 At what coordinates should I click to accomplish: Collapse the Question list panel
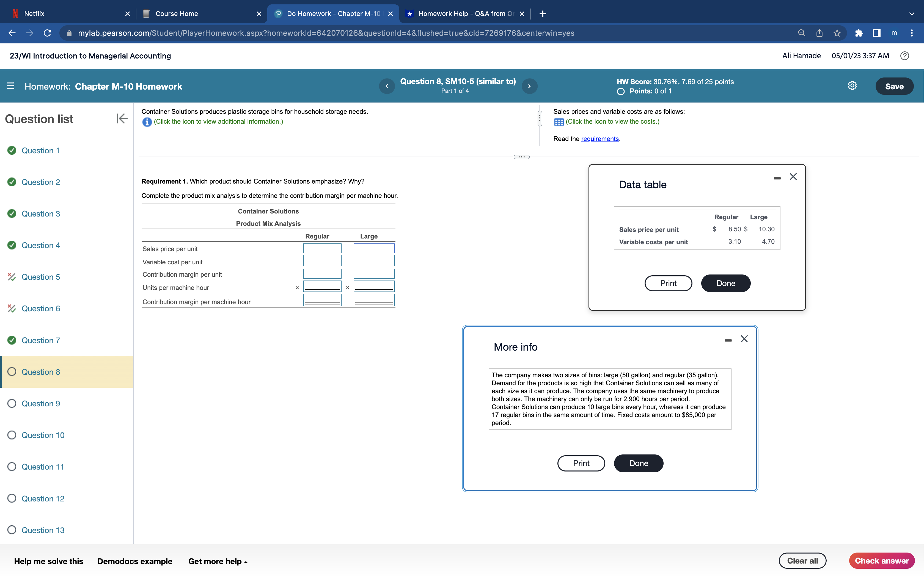point(122,119)
